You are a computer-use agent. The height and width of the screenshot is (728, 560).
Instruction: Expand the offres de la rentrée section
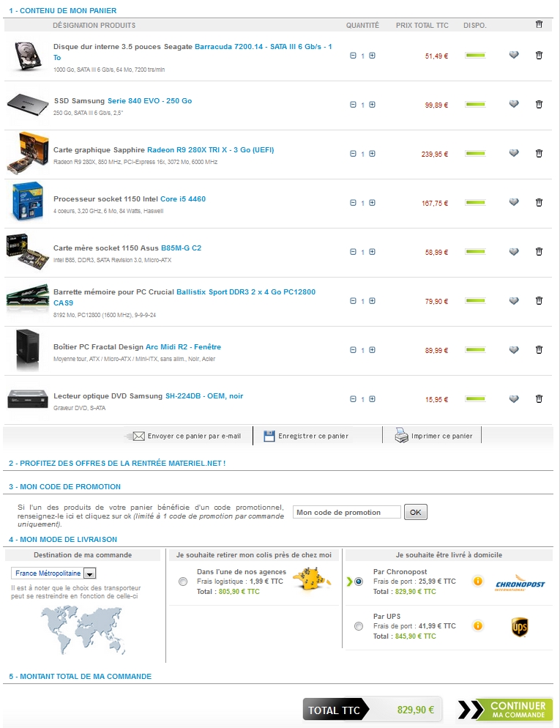click(117, 464)
